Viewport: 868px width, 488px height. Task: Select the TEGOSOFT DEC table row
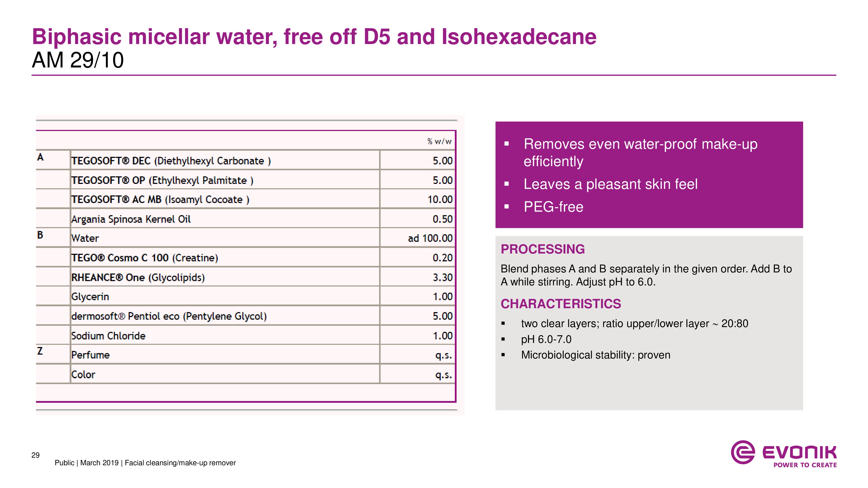point(171,161)
